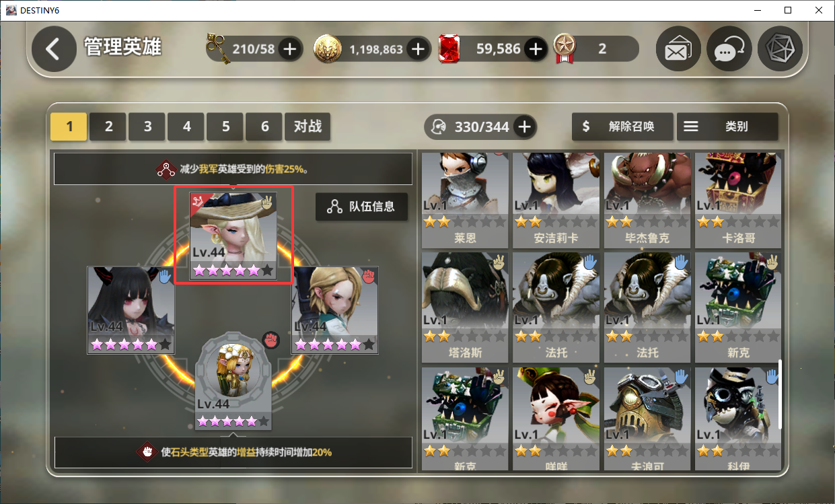This screenshot has height=504, width=835.
Task: Open the 对战 tab
Action: pyautogui.click(x=307, y=127)
